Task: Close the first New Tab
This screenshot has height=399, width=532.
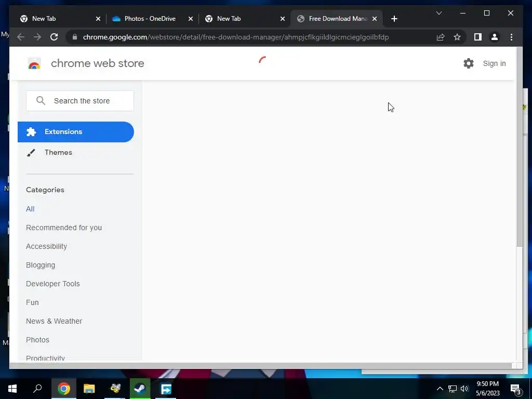Action: (x=98, y=19)
